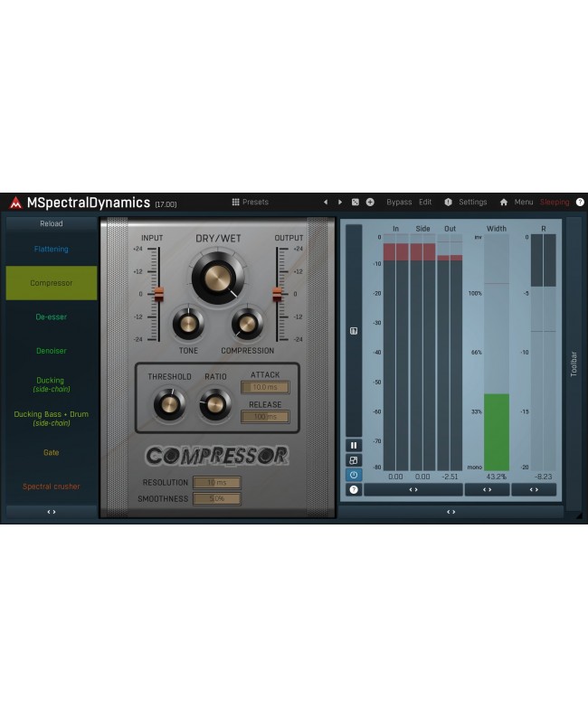The width and height of the screenshot is (588, 718).
Task: Open the Menu
Action: tap(524, 202)
